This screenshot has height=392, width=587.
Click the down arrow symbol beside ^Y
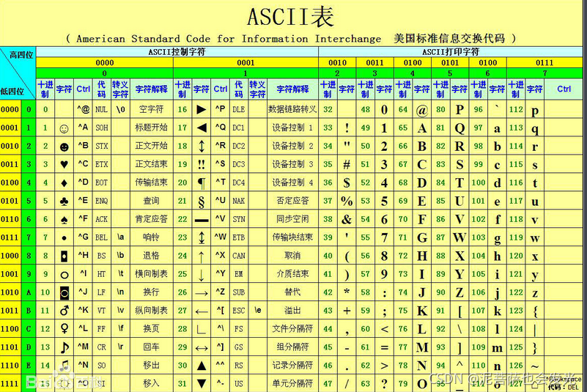click(202, 275)
